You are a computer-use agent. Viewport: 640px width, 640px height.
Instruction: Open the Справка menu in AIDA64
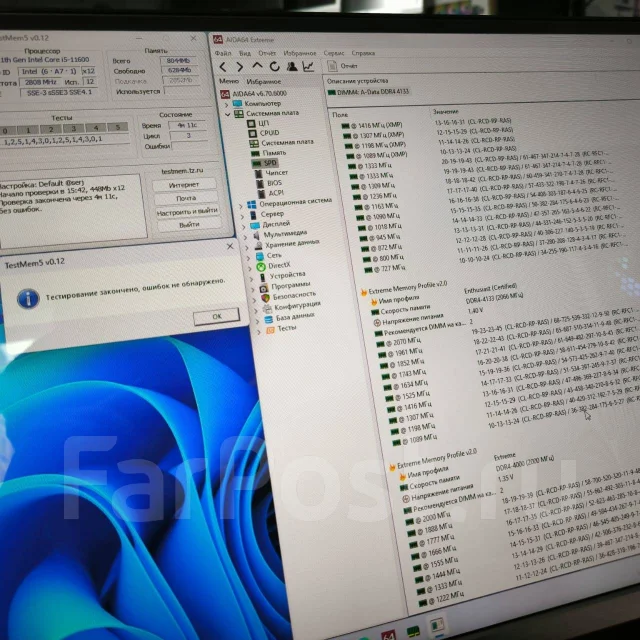tap(363, 53)
